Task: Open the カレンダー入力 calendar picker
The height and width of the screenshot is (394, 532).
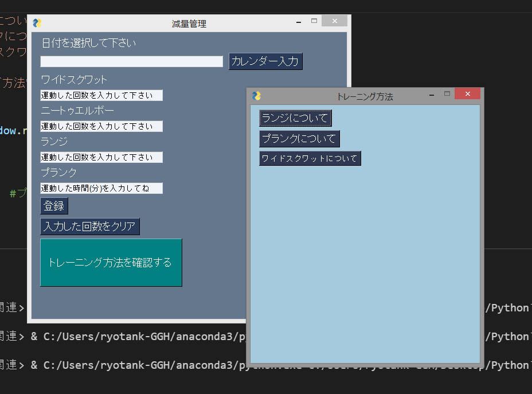Action: [x=265, y=61]
